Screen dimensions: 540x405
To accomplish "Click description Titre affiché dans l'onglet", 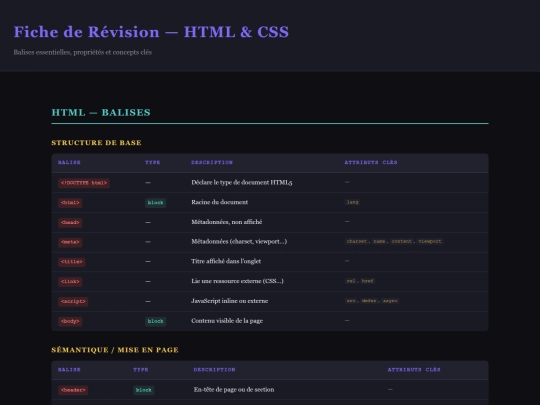I will [x=226, y=261].
